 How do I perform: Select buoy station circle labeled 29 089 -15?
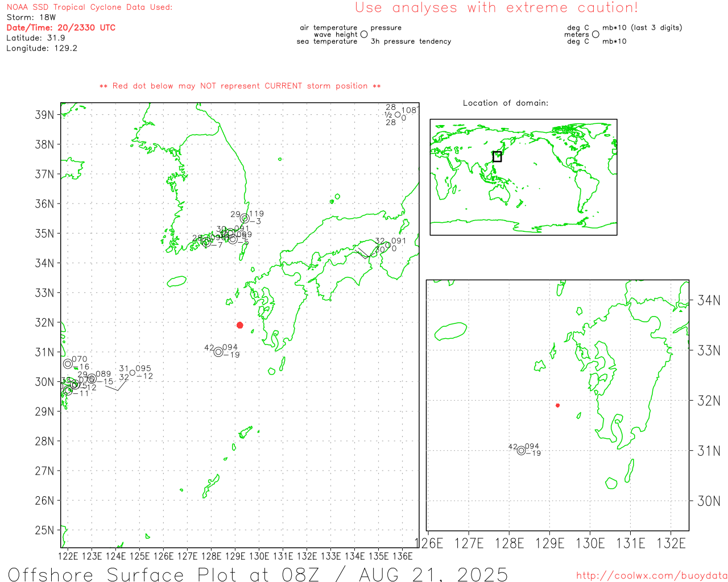(x=92, y=379)
